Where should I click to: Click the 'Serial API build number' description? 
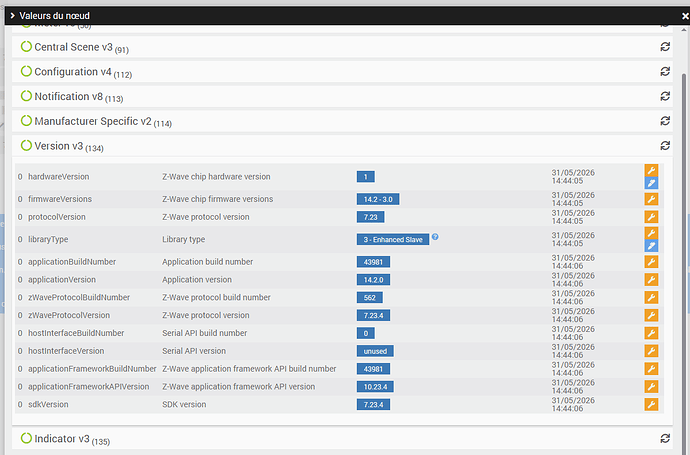coord(205,333)
